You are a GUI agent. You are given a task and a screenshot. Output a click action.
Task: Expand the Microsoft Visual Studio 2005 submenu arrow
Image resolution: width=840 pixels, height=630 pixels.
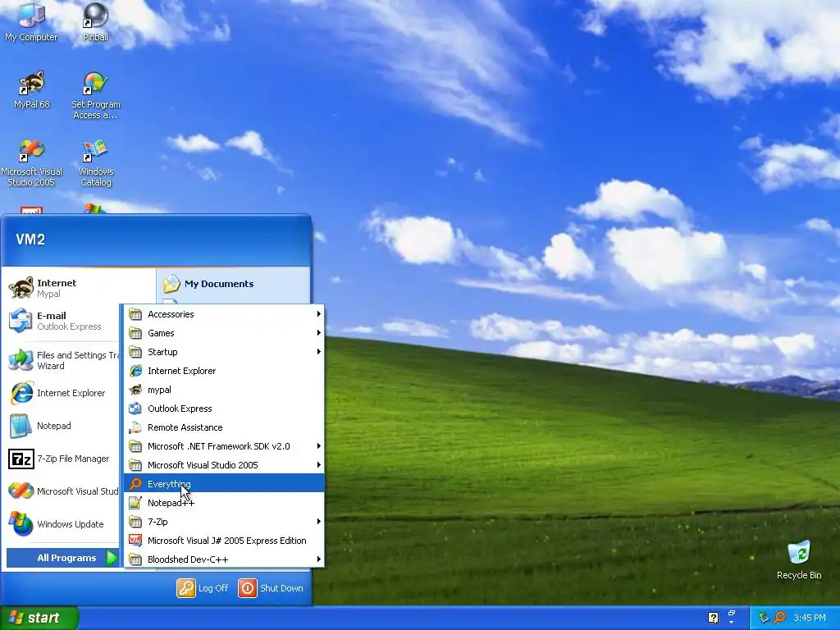coord(319,464)
